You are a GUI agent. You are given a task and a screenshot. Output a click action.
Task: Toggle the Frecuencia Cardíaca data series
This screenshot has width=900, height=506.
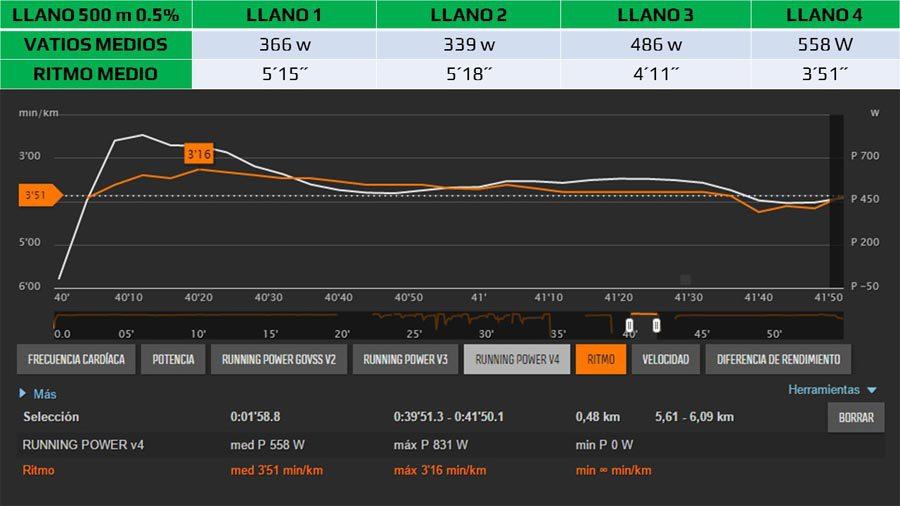click(76, 360)
